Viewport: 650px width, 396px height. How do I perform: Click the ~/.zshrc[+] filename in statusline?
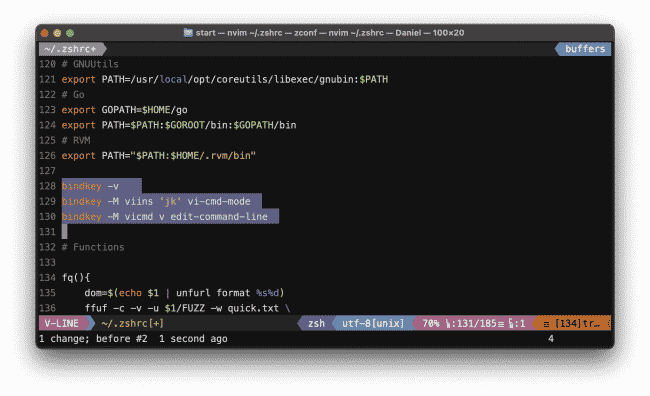coord(132,323)
